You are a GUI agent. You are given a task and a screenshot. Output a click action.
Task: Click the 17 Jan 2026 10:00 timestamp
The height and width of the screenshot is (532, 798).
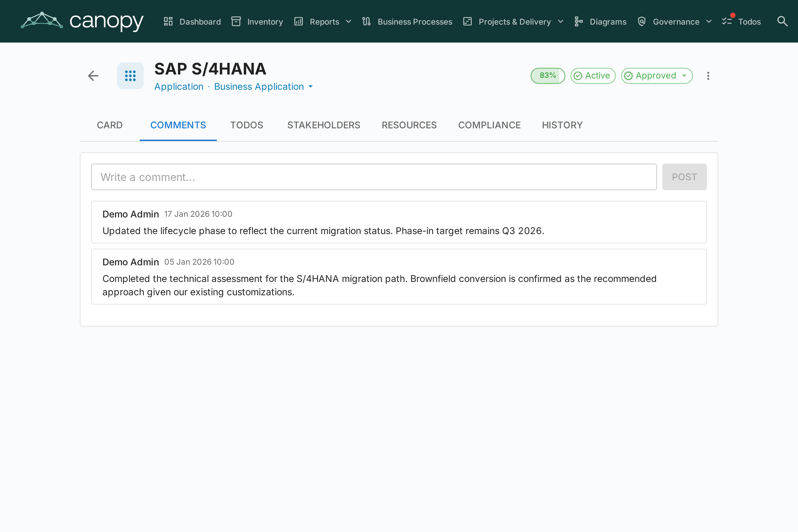[x=198, y=214]
